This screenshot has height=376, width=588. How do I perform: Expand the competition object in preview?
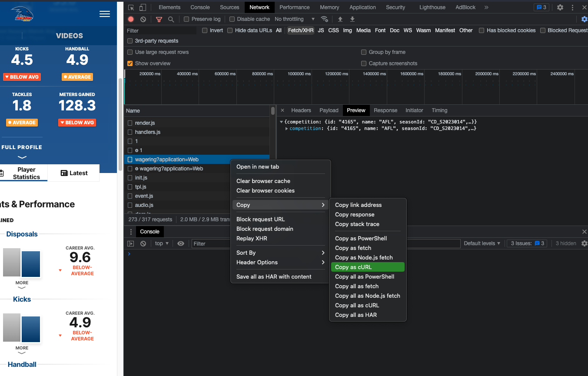286,129
